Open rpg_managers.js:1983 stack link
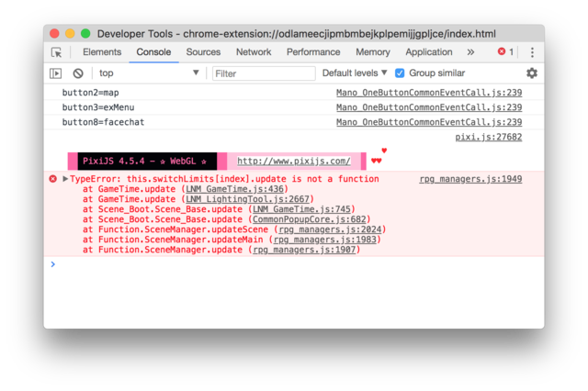This screenshot has width=588, height=391. click(324, 240)
